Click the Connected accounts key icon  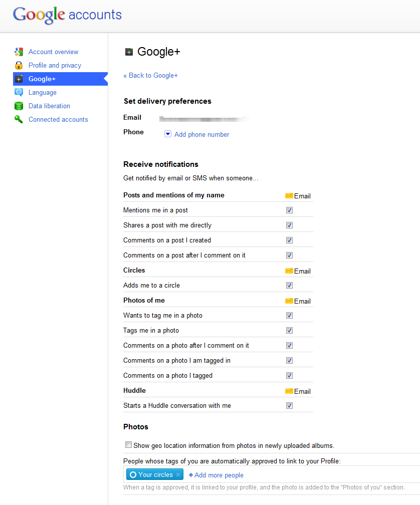(x=19, y=119)
